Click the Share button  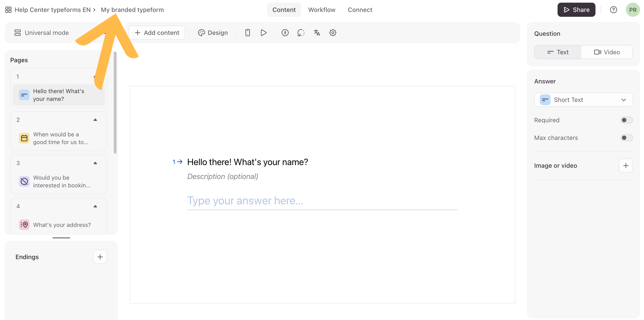[576, 10]
